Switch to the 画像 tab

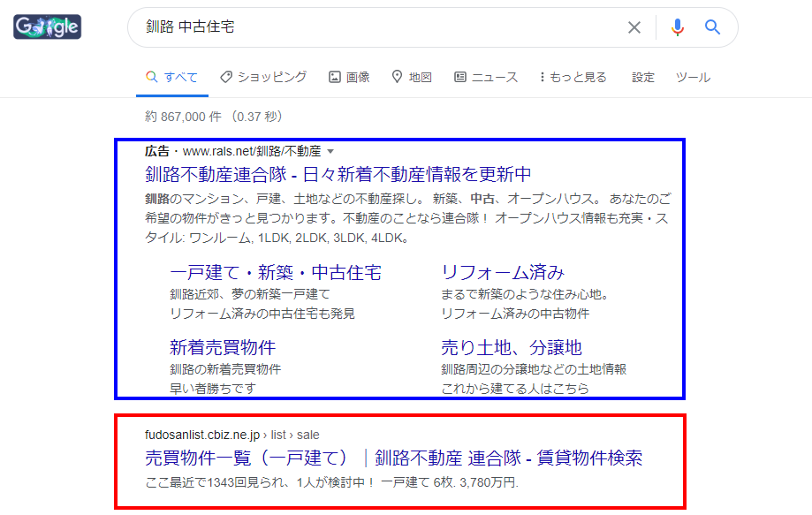[349, 78]
